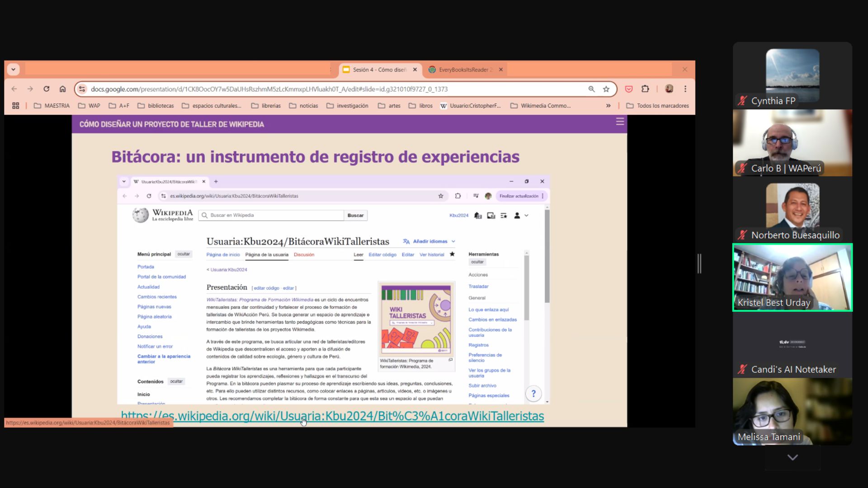
Task: Open the Wikipedia Bitácora URL link on slide
Action: (x=332, y=416)
